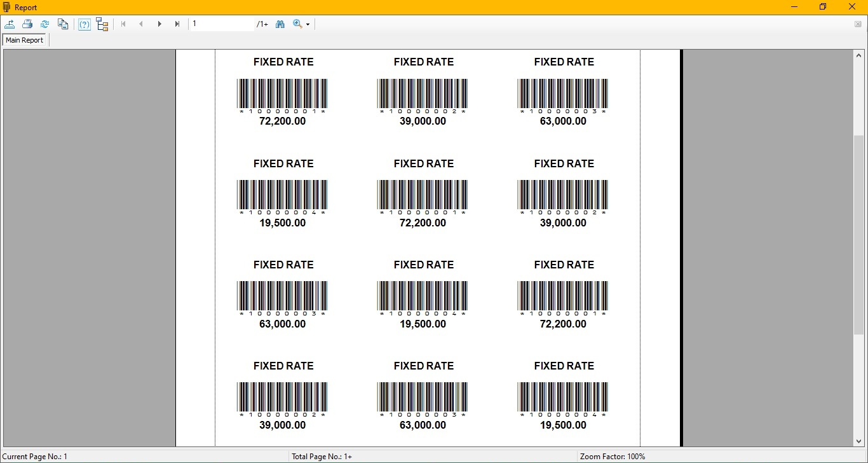Toggle the Group Tree panel
Image resolution: width=868 pixels, height=463 pixels.
(x=102, y=24)
